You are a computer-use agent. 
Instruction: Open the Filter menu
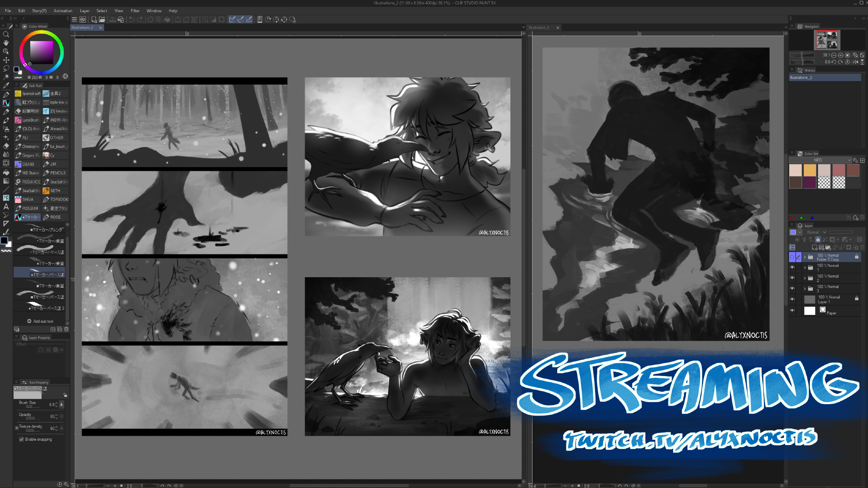coord(135,11)
